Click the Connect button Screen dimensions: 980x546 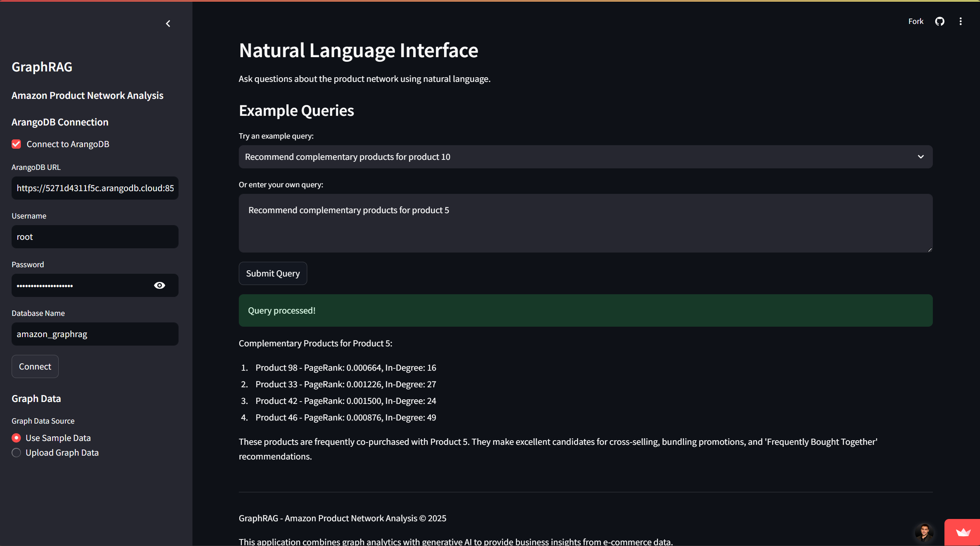35,366
